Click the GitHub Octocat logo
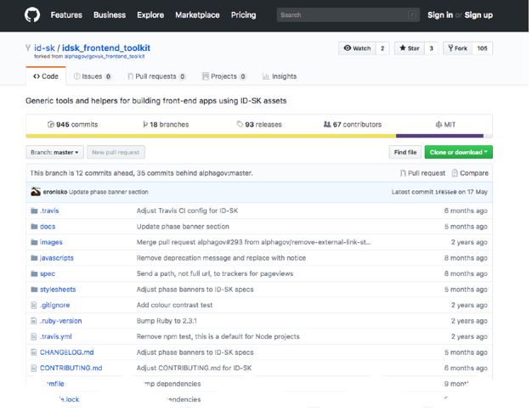The width and height of the screenshot is (532, 411). (x=33, y=14)
